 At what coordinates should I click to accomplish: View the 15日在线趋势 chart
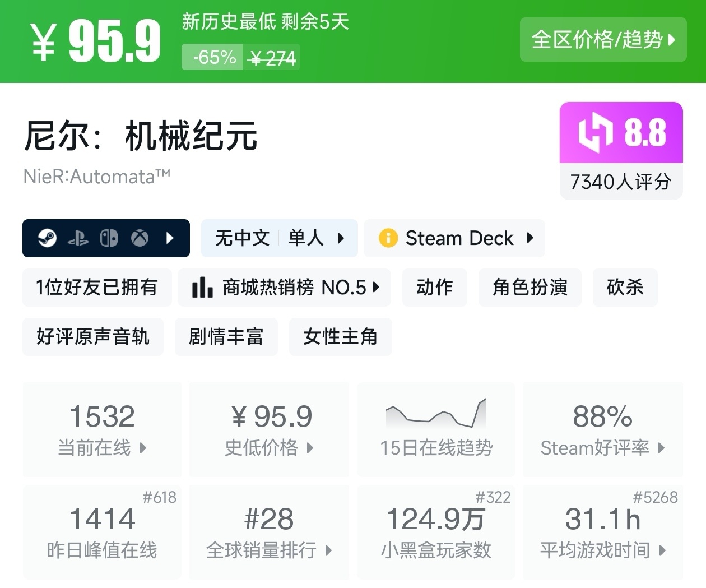pos(436,429)
